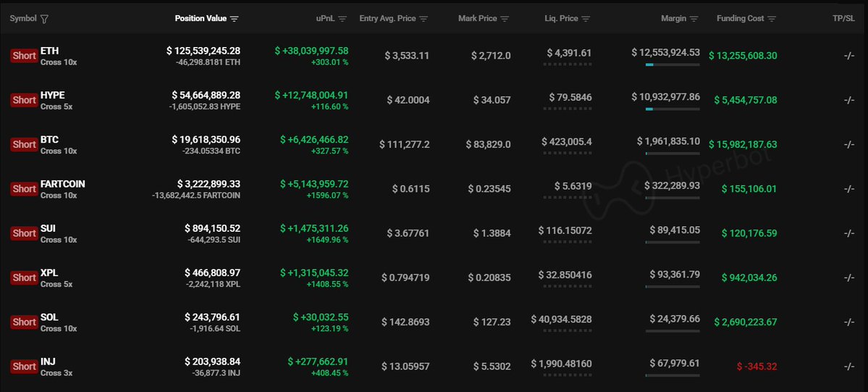Click the Short badge on the HYPE row

click(x=25, y=101)
